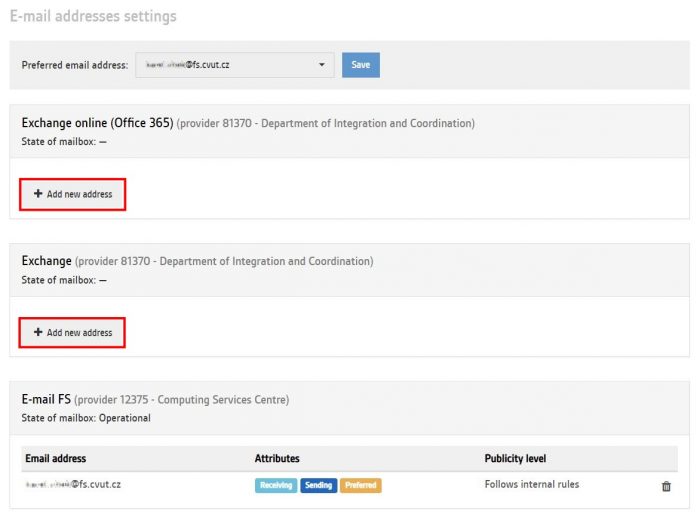Click 'provider 12375 - Computing Services Centre' text
The width and height of the screenshot is (700, 517).
tap(182, 400)
